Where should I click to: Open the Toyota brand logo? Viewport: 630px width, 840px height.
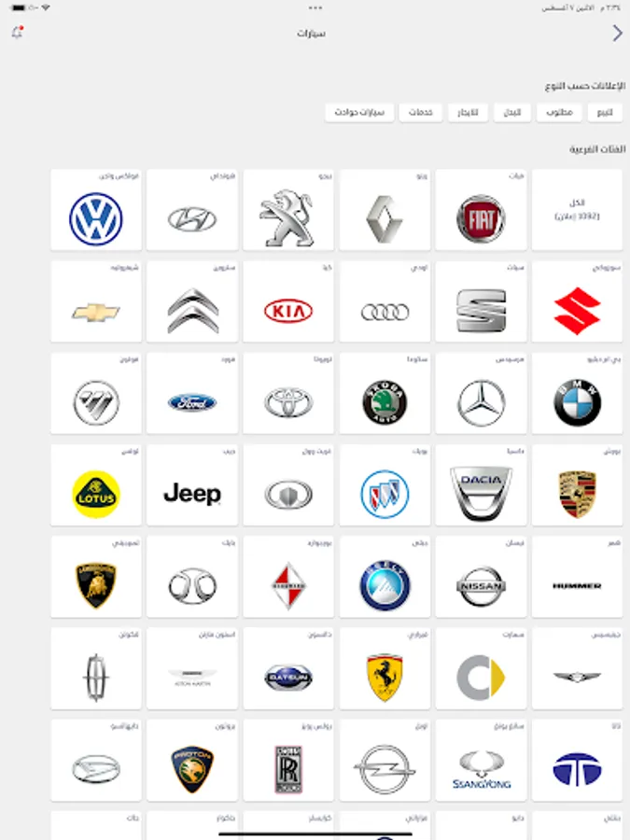click(288, 403)
